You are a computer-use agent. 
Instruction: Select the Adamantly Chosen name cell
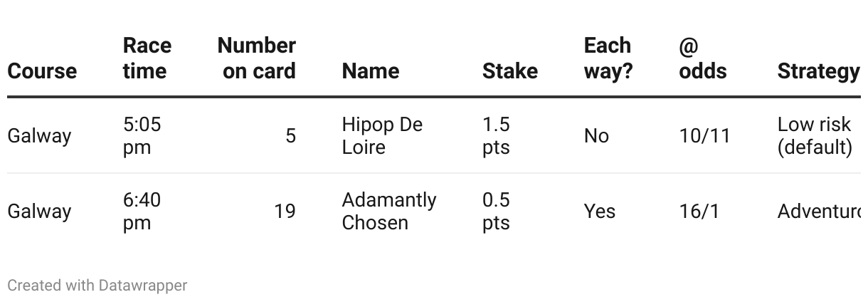(x=389, y=211)
